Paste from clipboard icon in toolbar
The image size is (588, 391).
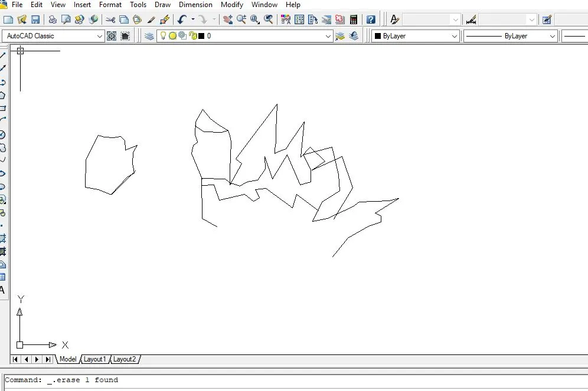point(137,19)
